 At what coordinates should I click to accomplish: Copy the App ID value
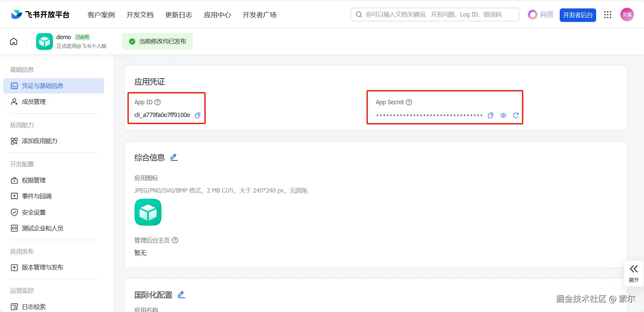tap(198, 115)
